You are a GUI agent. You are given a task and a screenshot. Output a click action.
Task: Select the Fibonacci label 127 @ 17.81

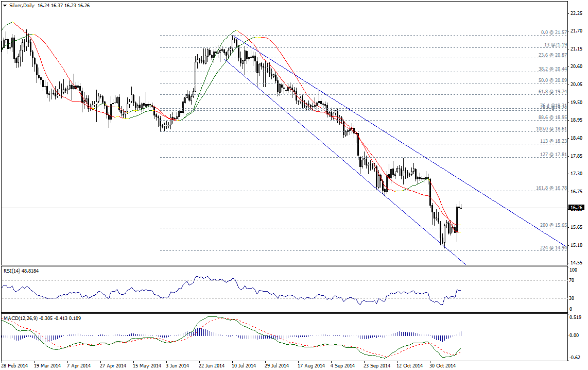(x=554, y=155)
